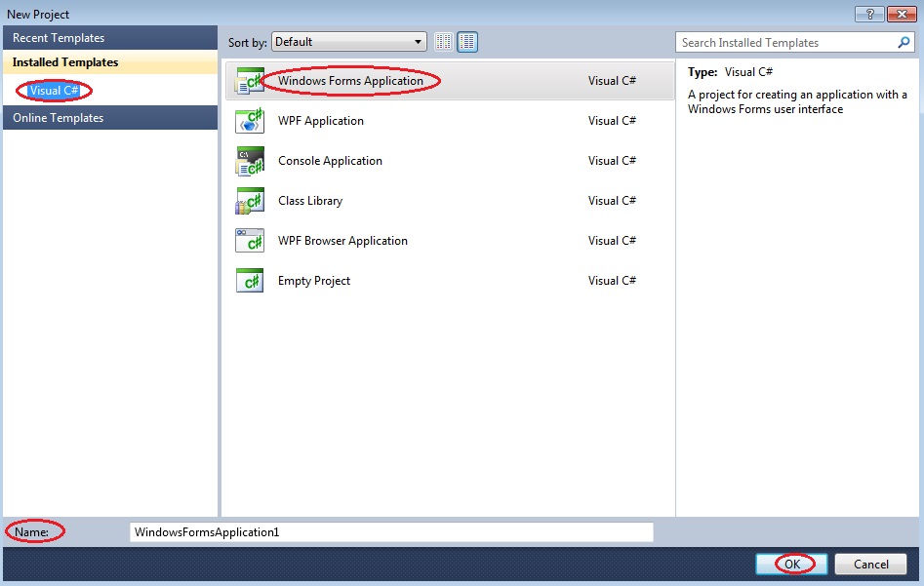
Task: Click the Cancel button
Action: coord(870,565)
